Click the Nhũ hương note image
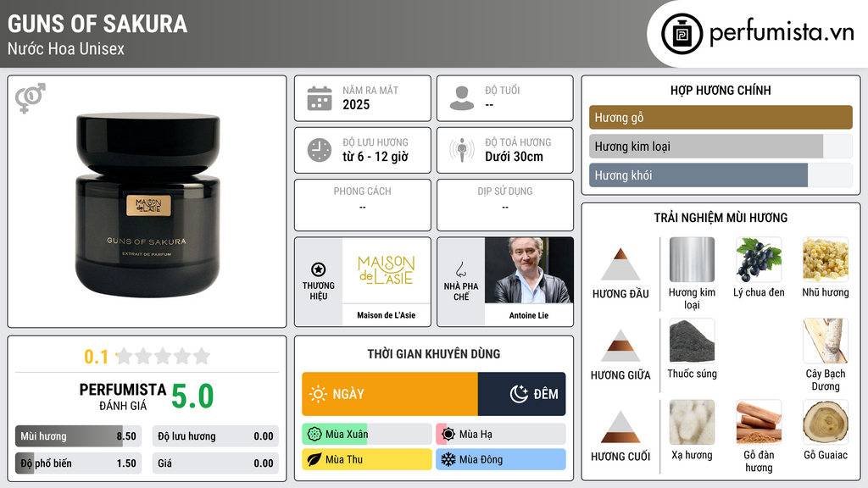 (826, 260)
